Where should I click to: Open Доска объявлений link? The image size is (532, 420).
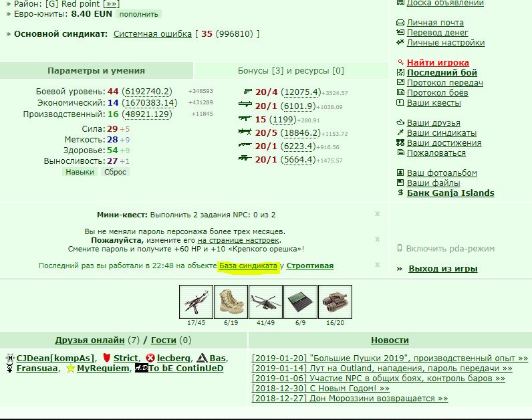tap(445, 3)
